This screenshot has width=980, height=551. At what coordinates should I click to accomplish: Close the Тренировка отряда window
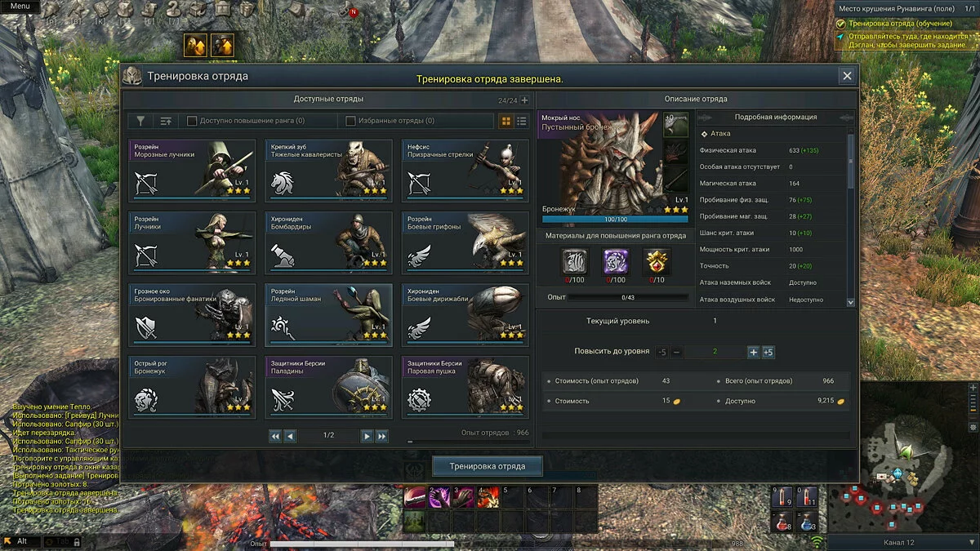pos(847,76)
